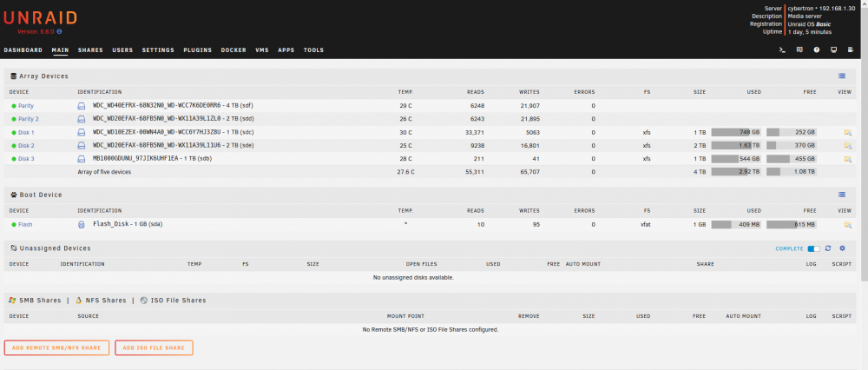Screen dimensions: 868x370
Task: Click the version info icon next to 6.8.0
Action: [x=59, y=31]
